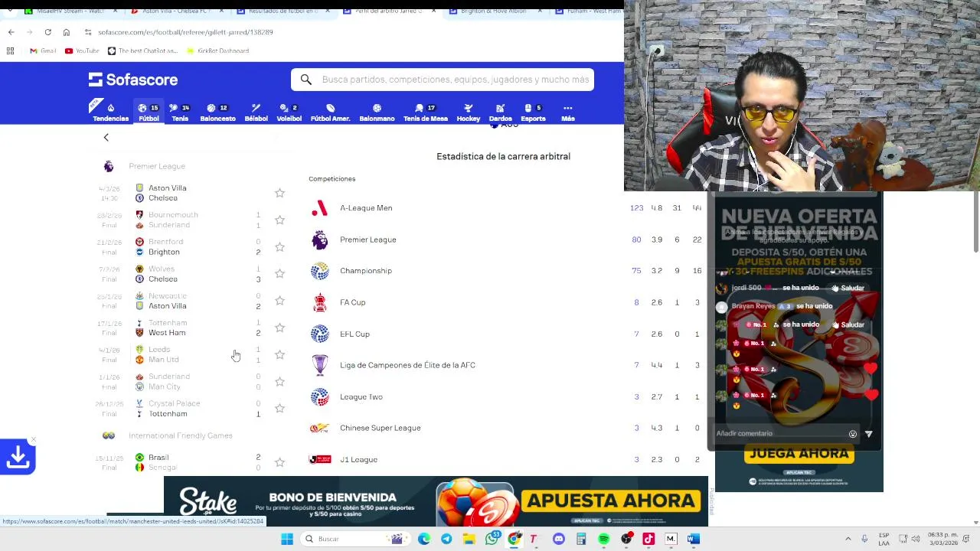This screenshot has width=980, height=551.
Task: Click the blue download icon
Action: pyautogui.click(x=18, y=457)
